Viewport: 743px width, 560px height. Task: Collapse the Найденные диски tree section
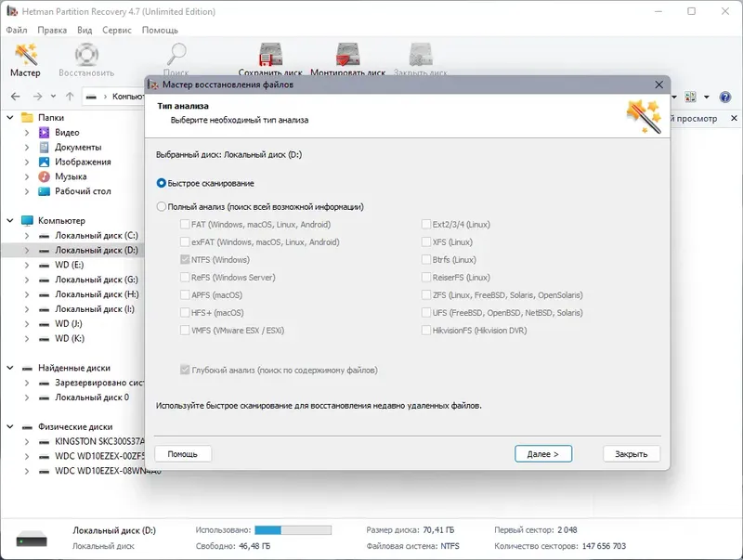click(10, 368)
